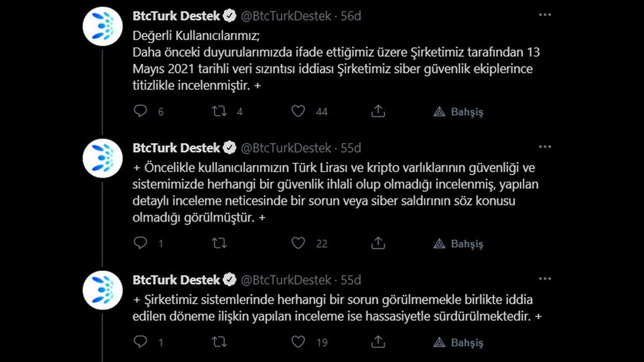Click the reply icon on the first tweet
644x362 pixels.
[141, 110]
